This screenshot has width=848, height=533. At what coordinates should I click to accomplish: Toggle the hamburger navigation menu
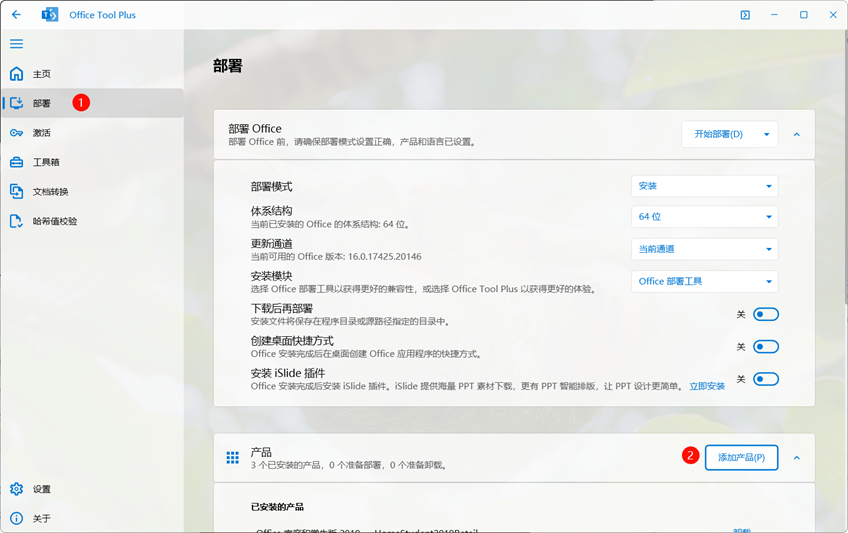coord(16,44)
